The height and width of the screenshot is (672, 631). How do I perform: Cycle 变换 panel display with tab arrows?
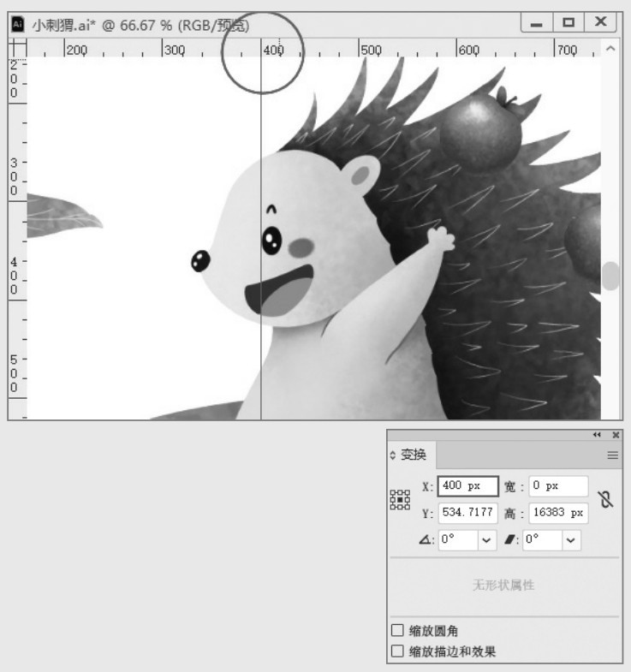tap(394, 455)
